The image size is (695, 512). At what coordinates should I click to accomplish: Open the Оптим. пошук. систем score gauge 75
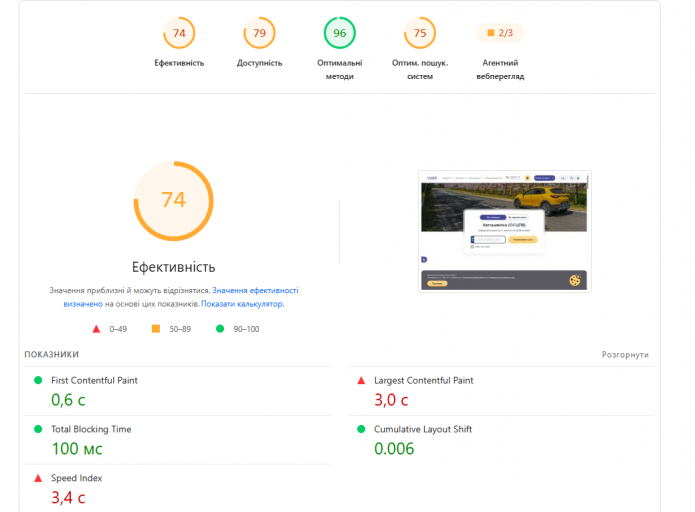coord(420,33)
